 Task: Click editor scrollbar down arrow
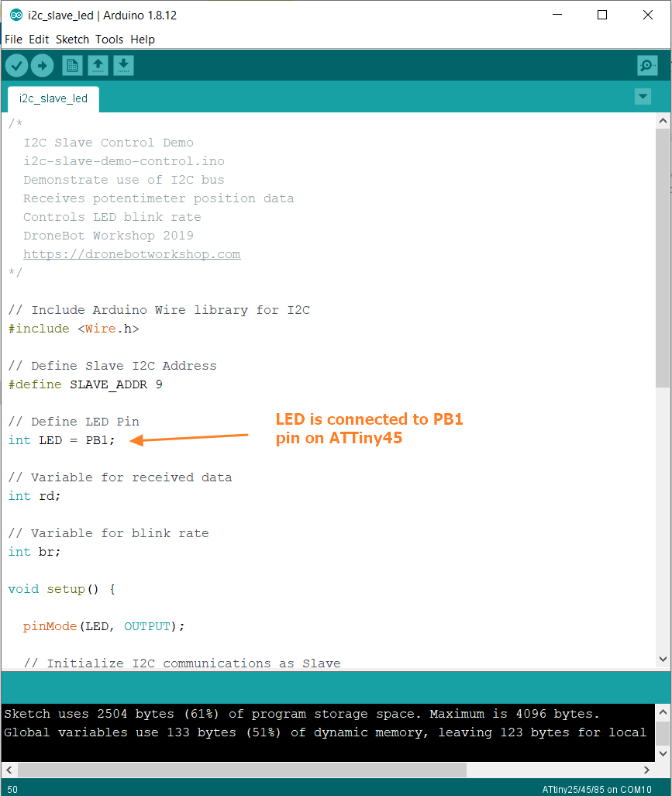[x=663, y=659]
